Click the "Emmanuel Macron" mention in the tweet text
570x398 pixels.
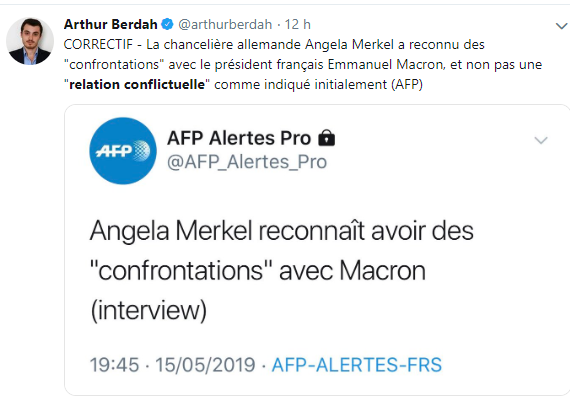pos(386,64)
